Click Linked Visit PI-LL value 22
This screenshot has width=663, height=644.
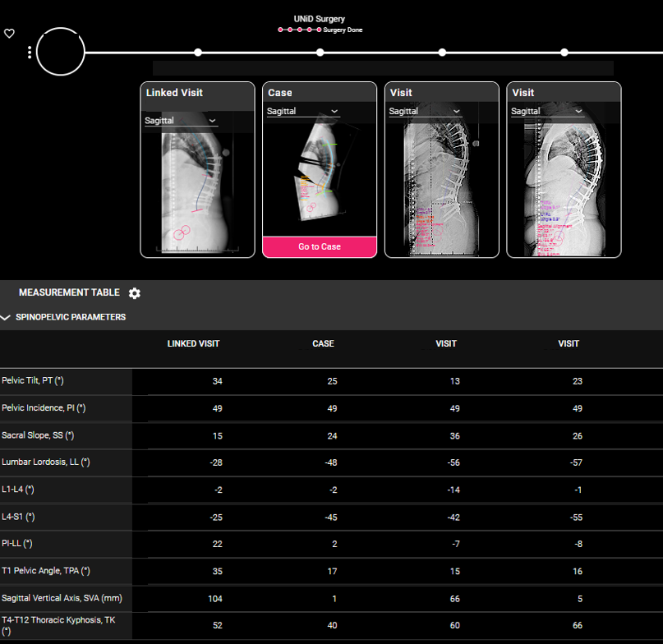point(218,545)
